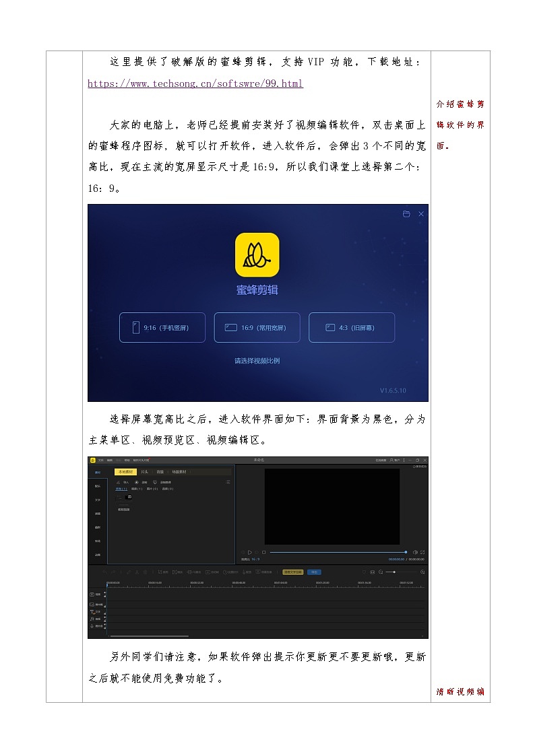535x756 pixels.
Task: Click the volume icon beside the preview
Action: pos(415,553)
